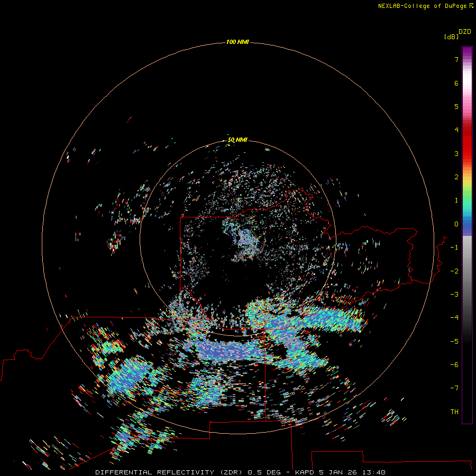Click the -6 value on the dB scale

454,365
